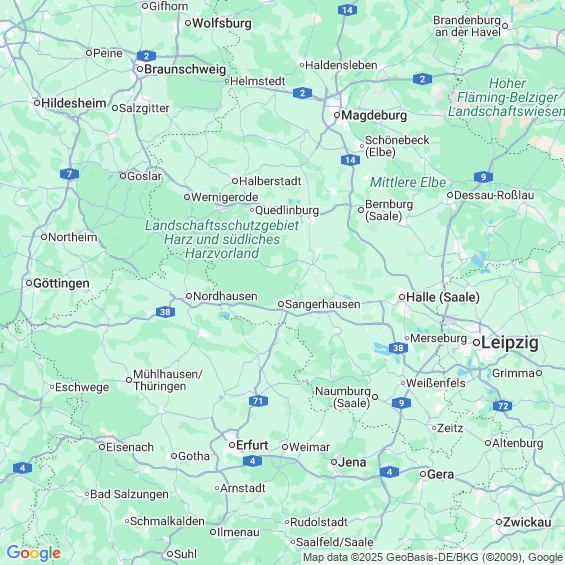Open the map data copyright notice
The width and height of the screenshot is (565, 565).
point(433,557)
